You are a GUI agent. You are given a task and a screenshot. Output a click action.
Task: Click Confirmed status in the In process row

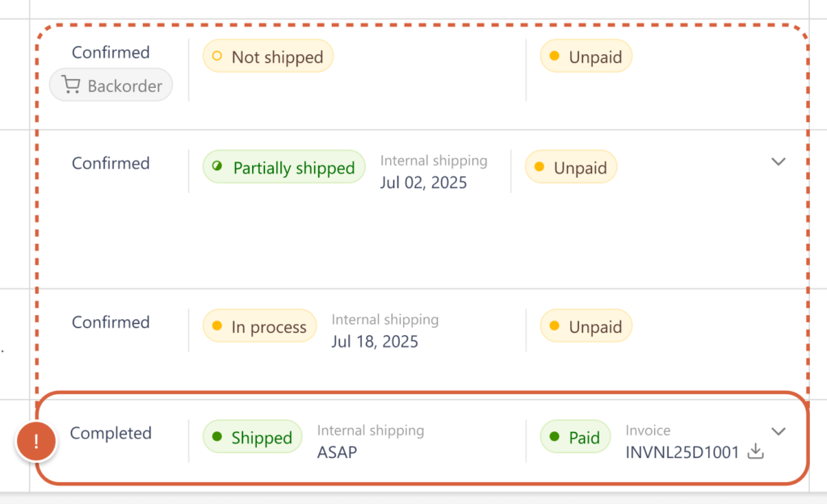coord(111,322)
